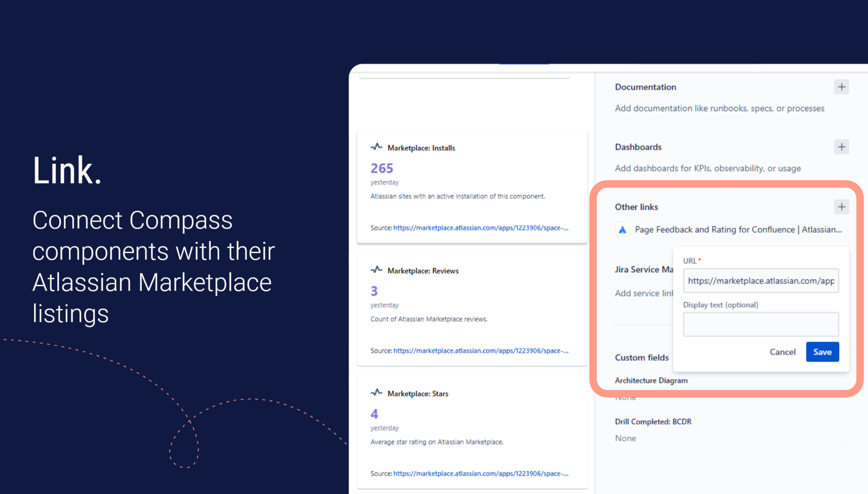
Task: Select the URL input field
Action: click(760, 280)
